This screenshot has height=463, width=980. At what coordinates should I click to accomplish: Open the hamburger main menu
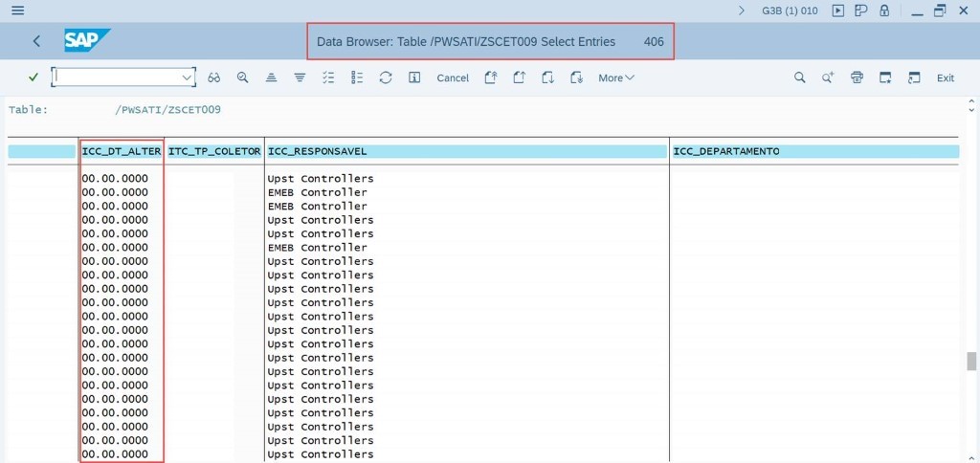[17, 11]
